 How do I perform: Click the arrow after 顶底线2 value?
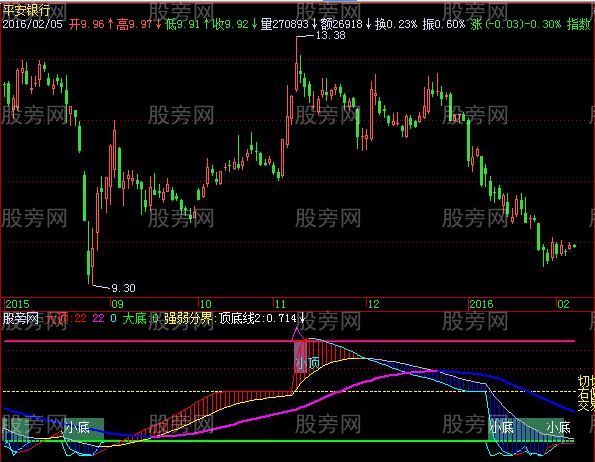tap(302, 318)
